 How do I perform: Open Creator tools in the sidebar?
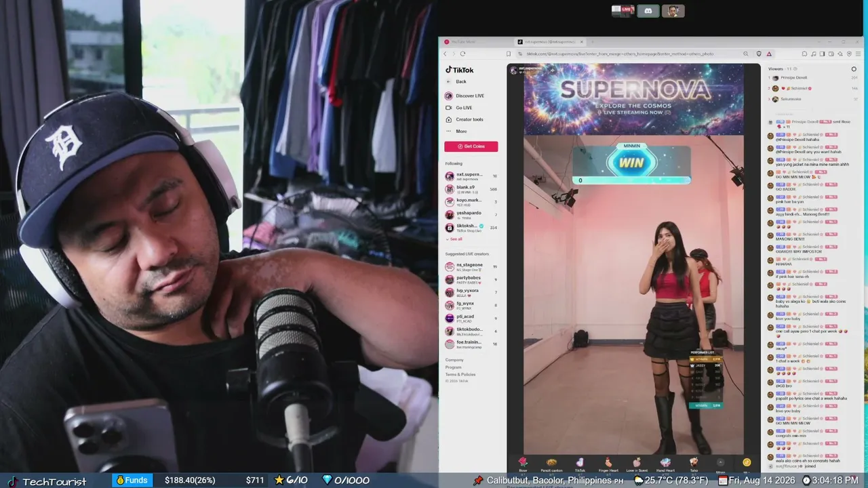tap(464, 119)
